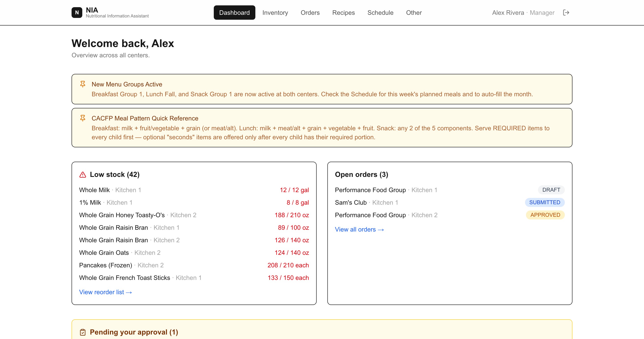Click the logout icon next to Manager
The height and width of the screenshot is (339, 644).
(566, 13)
